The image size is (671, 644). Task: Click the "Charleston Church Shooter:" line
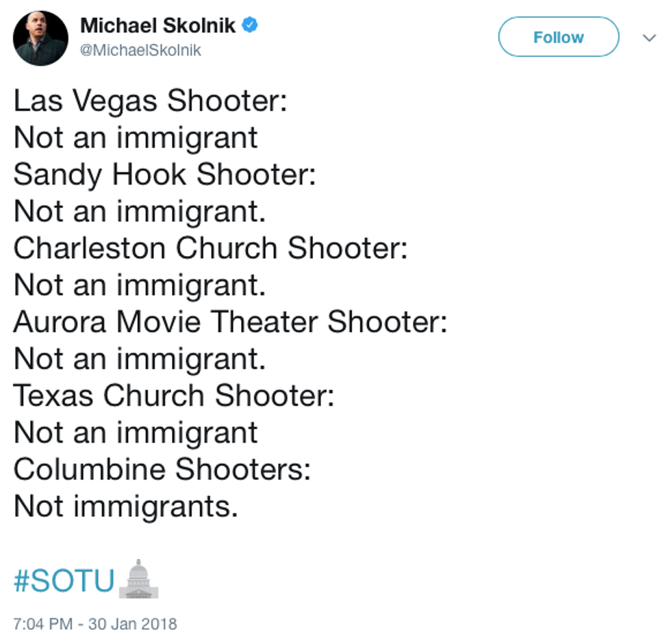210,248
